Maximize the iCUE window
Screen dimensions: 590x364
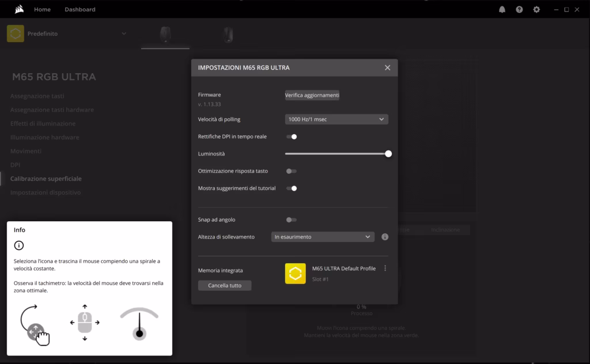(566, 9)
